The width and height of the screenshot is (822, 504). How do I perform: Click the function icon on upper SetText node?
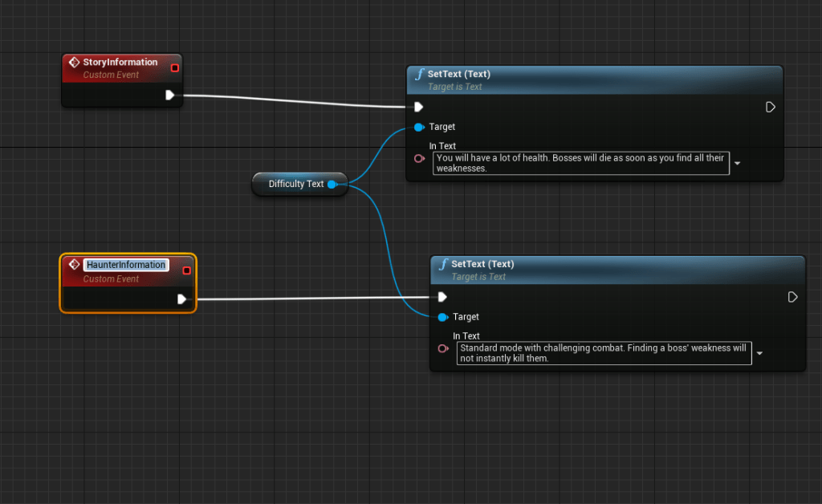point(419,75)
